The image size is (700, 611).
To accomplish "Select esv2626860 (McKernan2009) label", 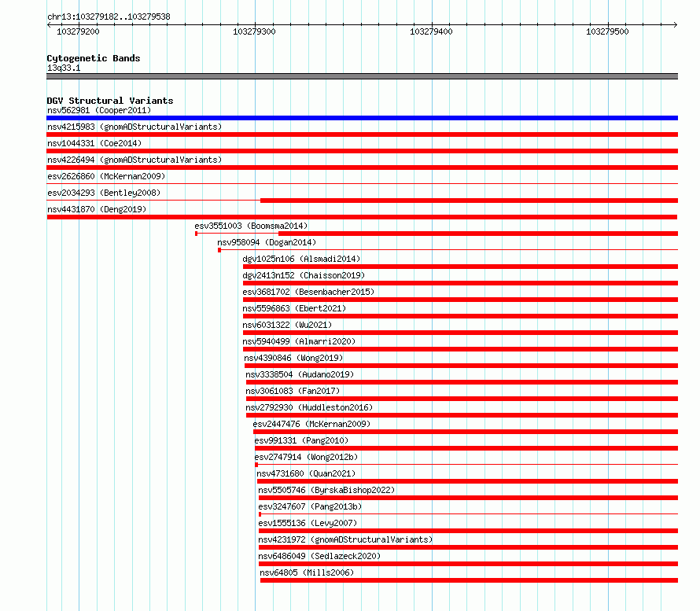I will coord(106,176).
